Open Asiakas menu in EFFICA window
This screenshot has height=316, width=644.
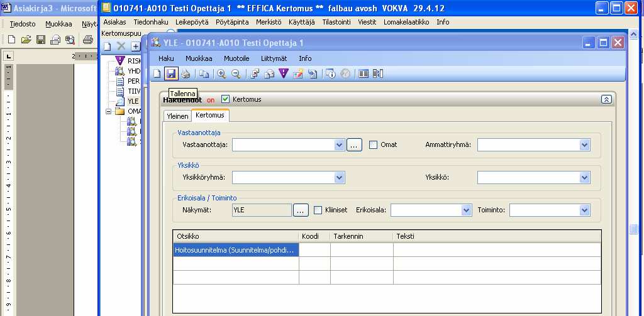click(x=114, y=22)
